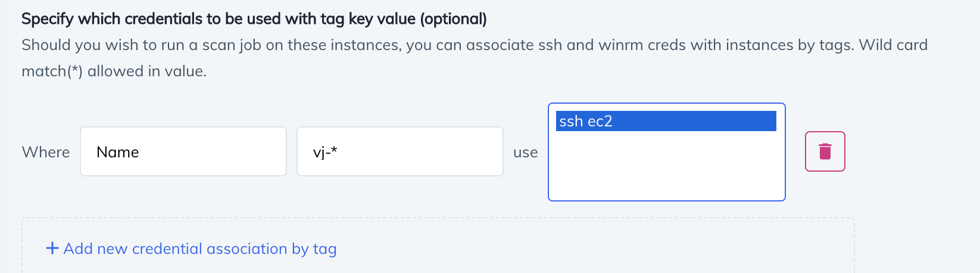Click the 'Wild card' text in description
Viewport: 980px width, 273px height.
(x=893, y=45)
